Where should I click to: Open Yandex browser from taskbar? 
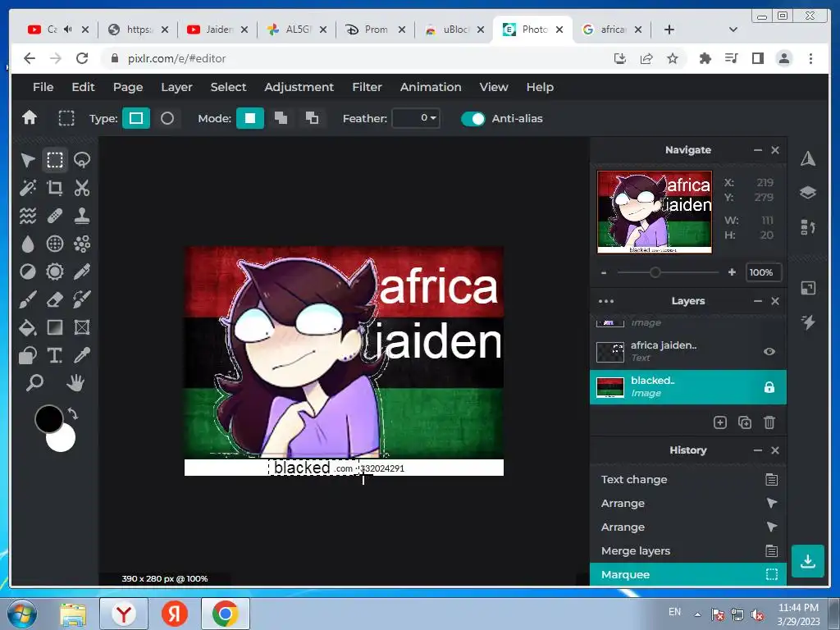point(124,614)
